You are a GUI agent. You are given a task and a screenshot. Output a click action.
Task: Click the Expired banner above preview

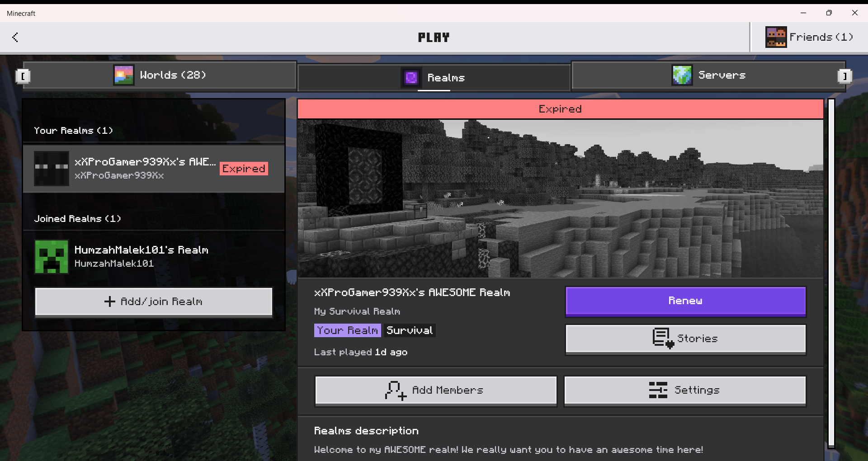(560, 109)
